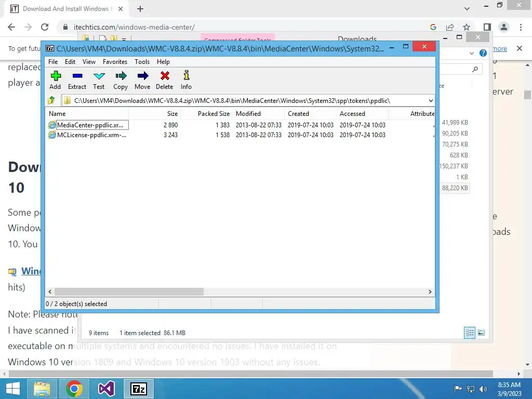
Task: Click the page horizontal scrollbar in Chrome
Action: click(250, 374)
